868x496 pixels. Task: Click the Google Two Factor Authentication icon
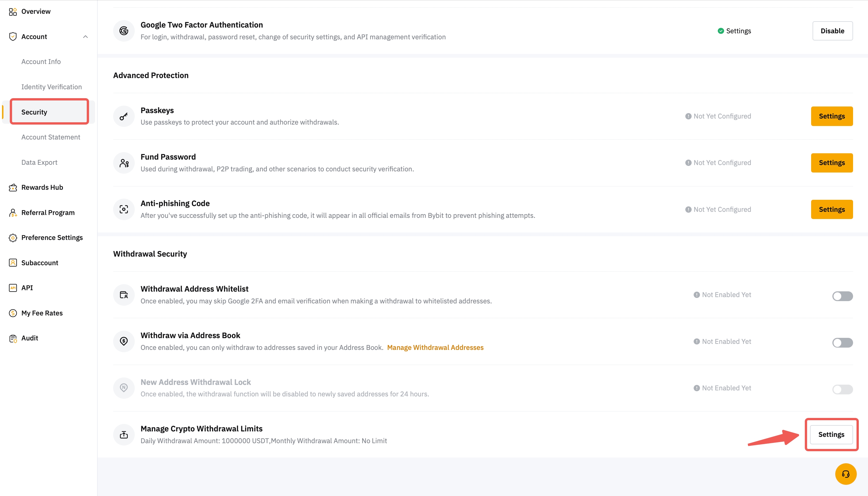124,31
